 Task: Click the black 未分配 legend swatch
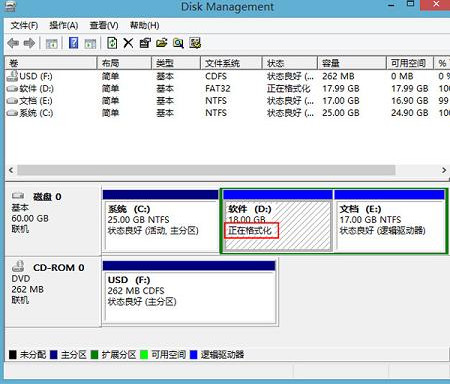13,355
